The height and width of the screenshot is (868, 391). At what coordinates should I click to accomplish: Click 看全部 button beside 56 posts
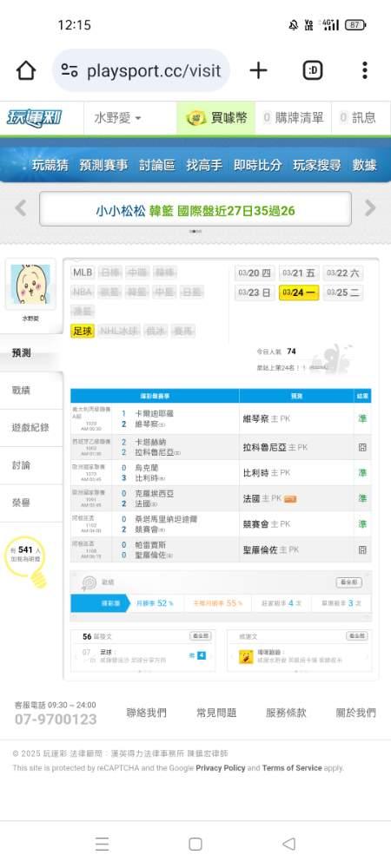(x=200, y=636)
